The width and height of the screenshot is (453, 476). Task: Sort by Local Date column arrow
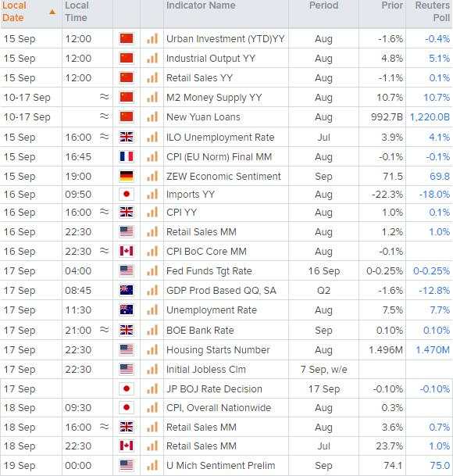[x=52, y=12]
